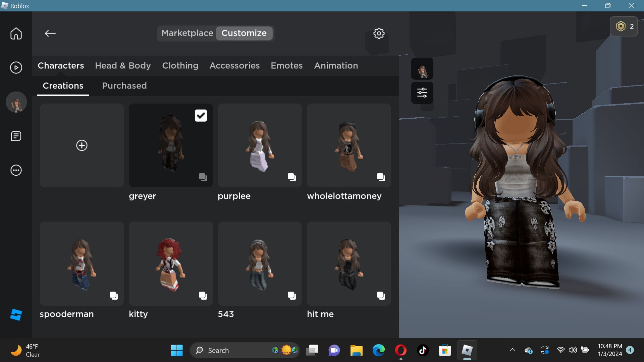Open the chat messages icon in sidebar

coord(16,136)
